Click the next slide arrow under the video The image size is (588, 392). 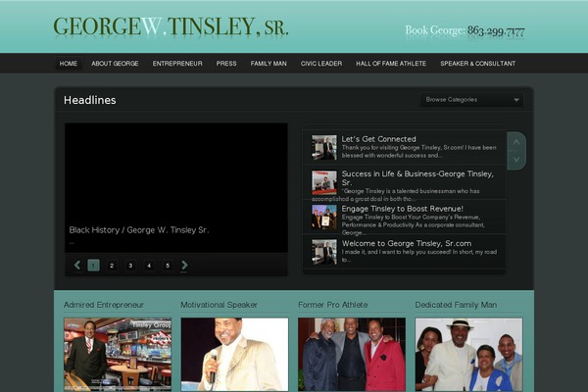pos(184,266)
